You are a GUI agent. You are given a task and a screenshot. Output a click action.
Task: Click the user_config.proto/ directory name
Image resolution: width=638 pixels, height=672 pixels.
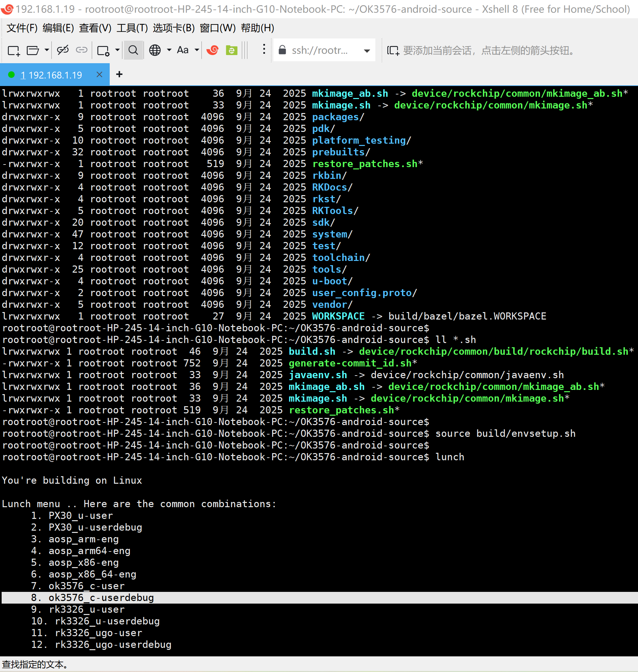[365, 293]
